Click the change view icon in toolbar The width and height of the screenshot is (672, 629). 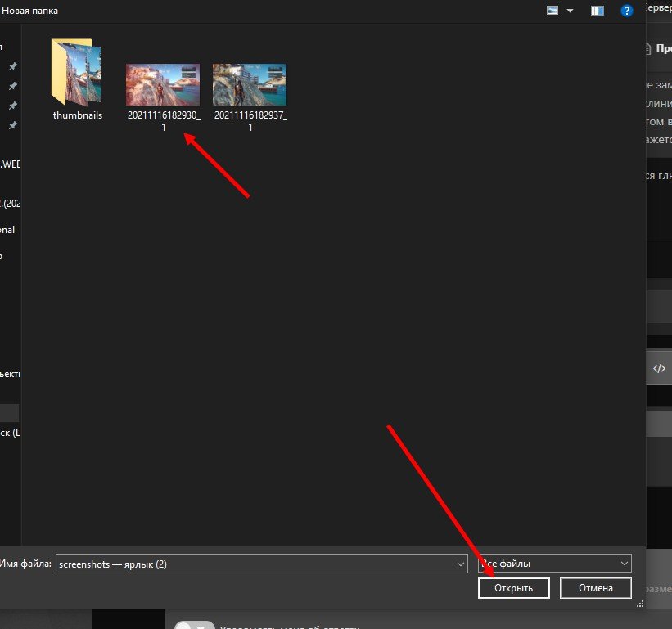pos(552,11)
